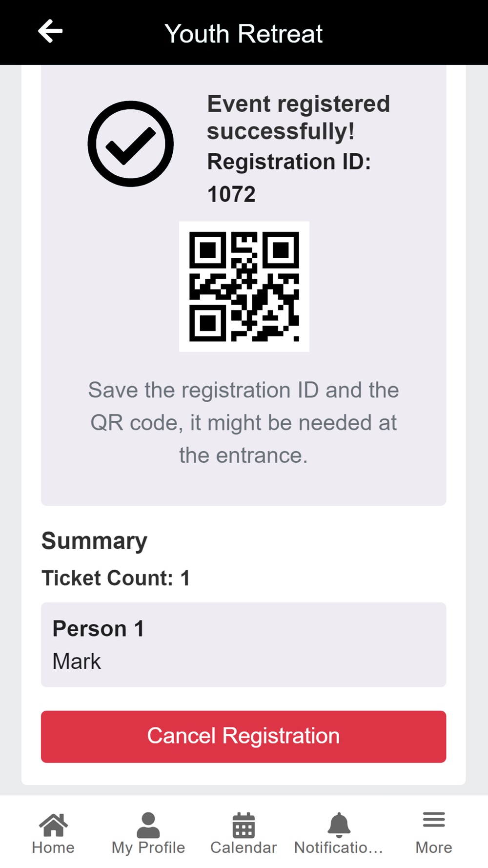Click the Cancel Registration button
The image size is (488, 868).
(244, 737)
